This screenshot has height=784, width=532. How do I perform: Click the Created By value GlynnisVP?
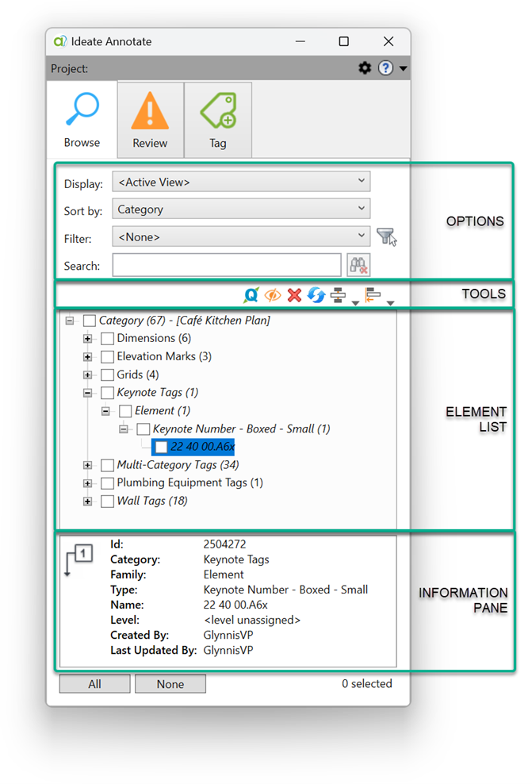(228, 635)
